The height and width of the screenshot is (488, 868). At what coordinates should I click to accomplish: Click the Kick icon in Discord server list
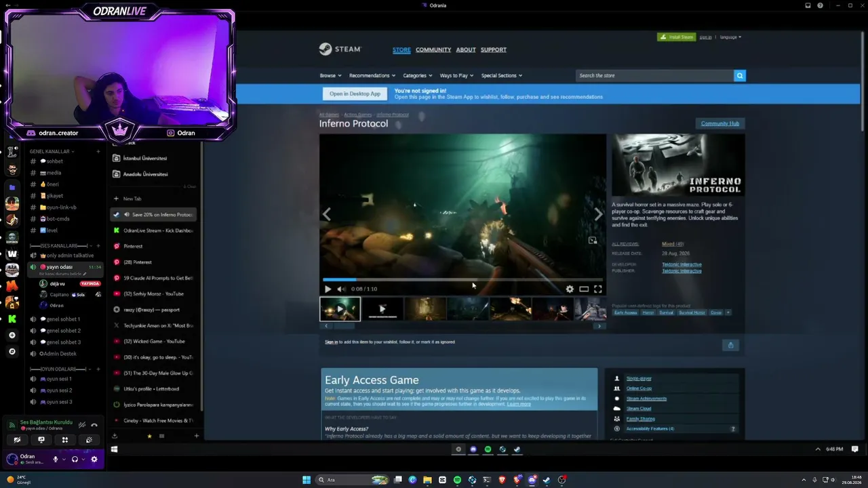coord(12,319)
